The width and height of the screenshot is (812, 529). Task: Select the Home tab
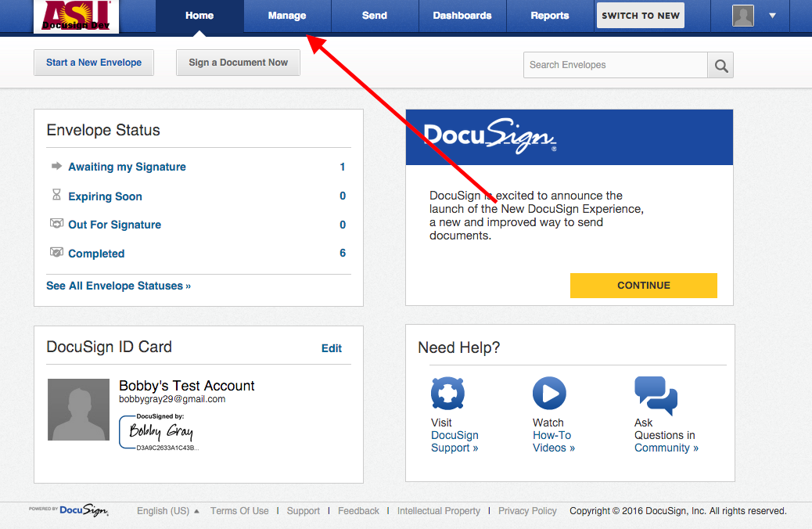pos(199,16)
